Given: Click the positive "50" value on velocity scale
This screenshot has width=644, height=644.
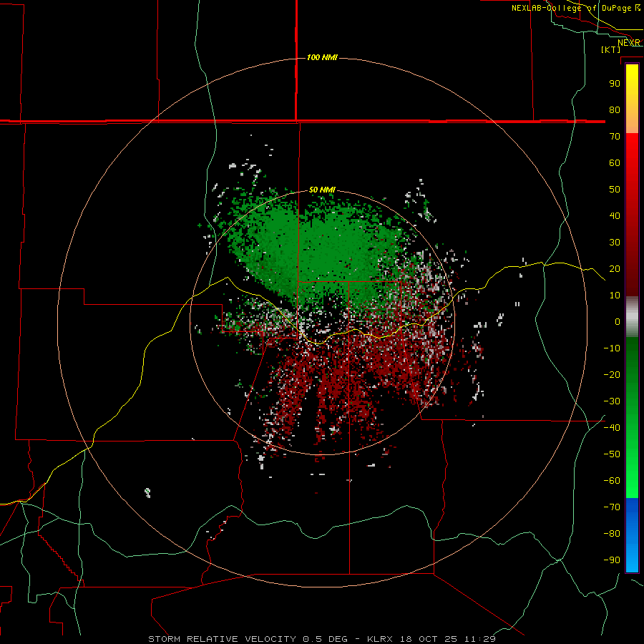Looking at the screenshot, I should [615, 190].
